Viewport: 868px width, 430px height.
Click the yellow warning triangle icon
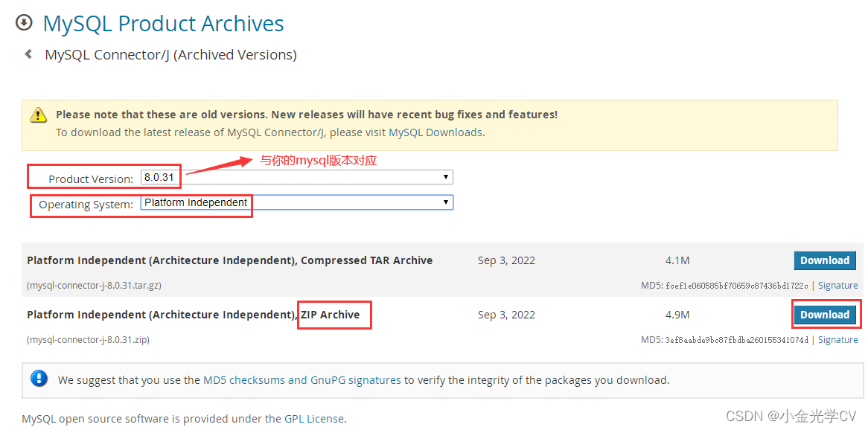38,115
